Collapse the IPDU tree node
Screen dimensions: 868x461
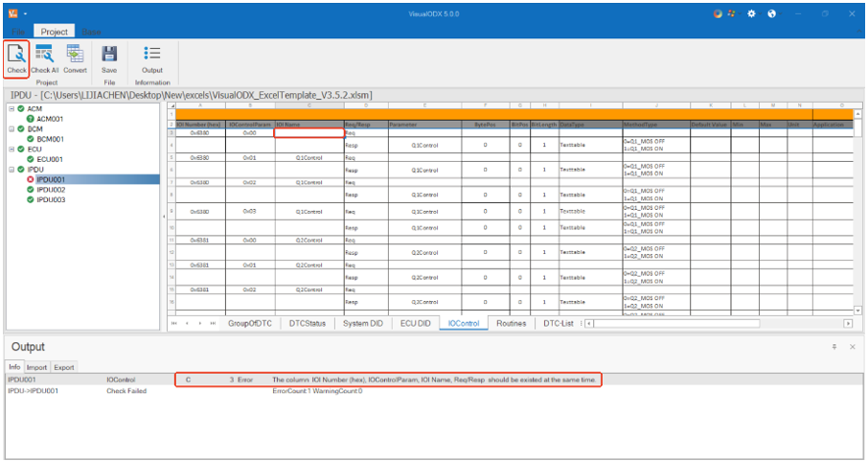tap(10, 170)
